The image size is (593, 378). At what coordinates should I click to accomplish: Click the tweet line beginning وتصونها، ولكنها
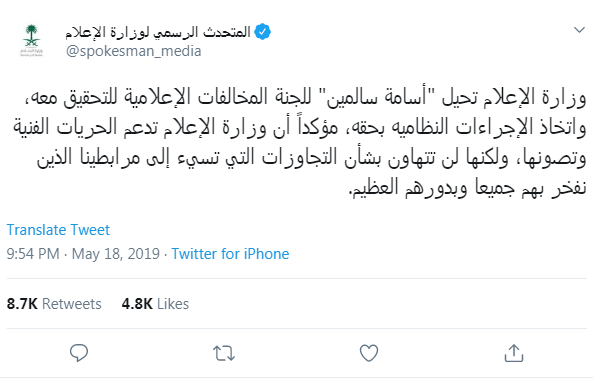(312, 157)
